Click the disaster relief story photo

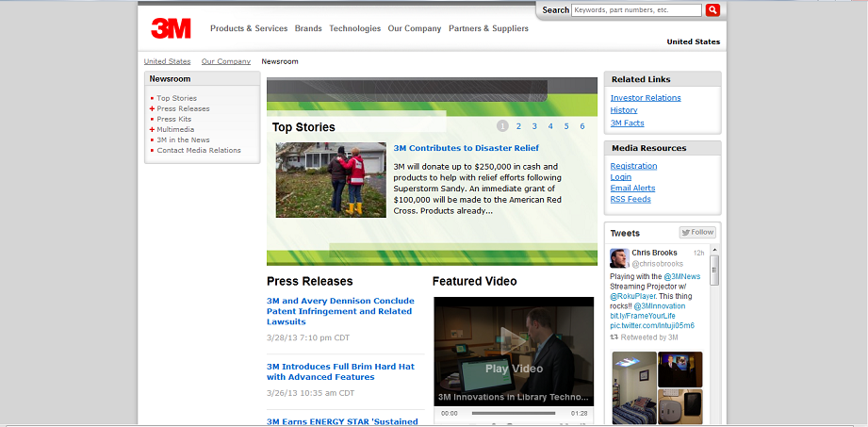pyautogui.click(x=331, y=180)
